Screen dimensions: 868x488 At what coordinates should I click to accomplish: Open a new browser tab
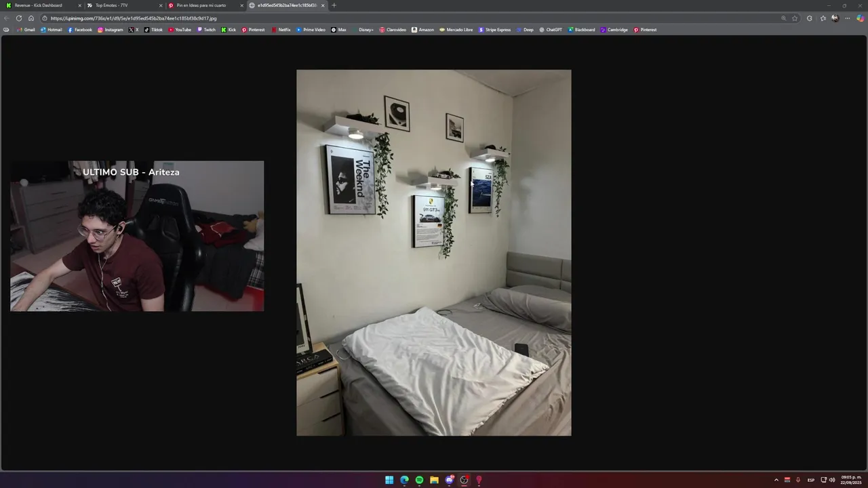tap(334, 5)
